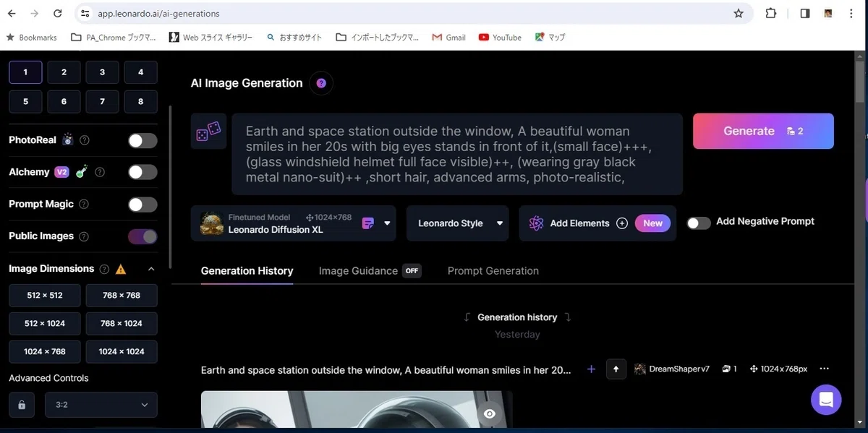Choose 768 × 1024 image dimension
This screenshot has width=868, height=433.
(x=121, y=324)
